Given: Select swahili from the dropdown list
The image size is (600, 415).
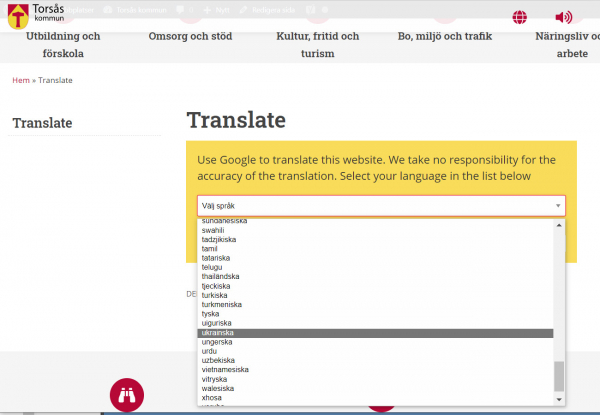Looking at the screenshot, I should click(x=213, y=230).
